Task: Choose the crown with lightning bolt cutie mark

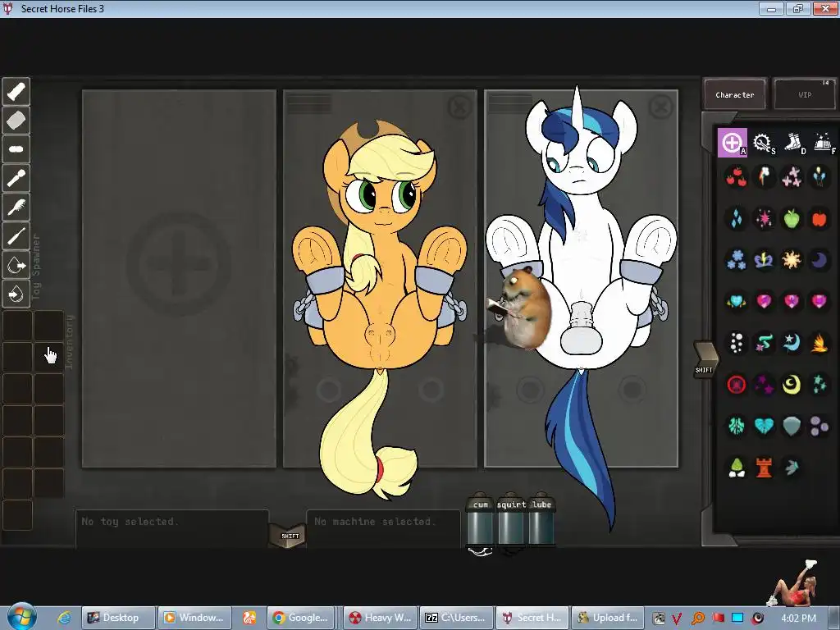Action: [765, 260]
